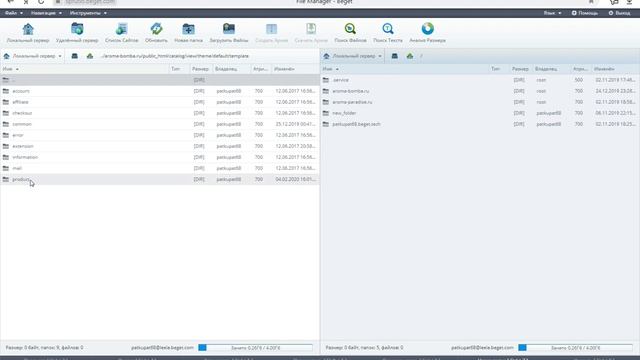
Task: Open the Инструменты menu
Action: click(x=88, y=13)
